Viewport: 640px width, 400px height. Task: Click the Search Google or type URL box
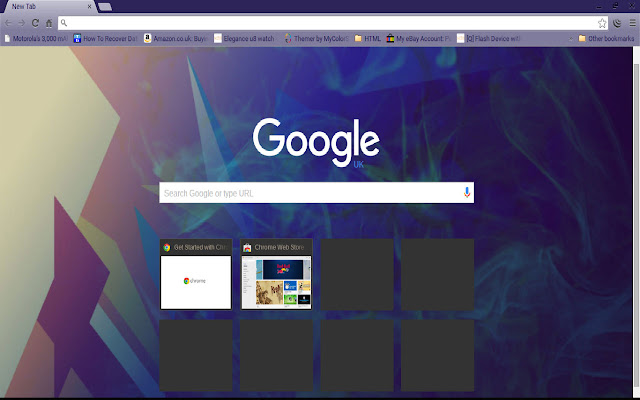point(316,193)
